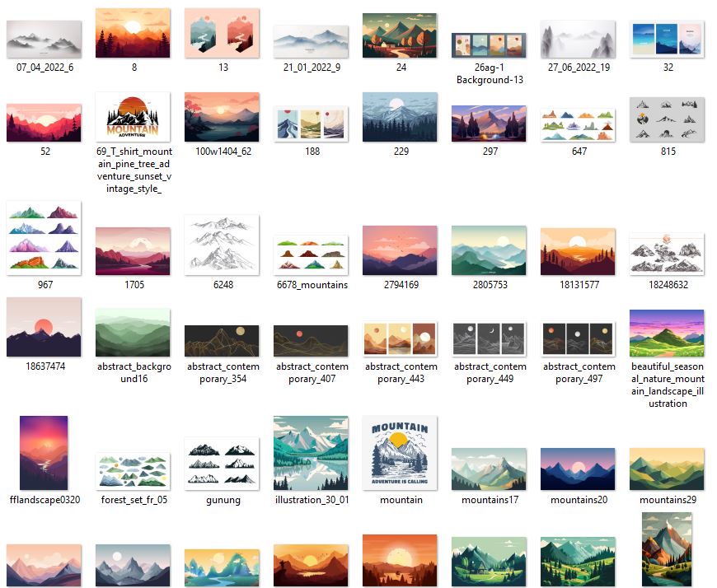Click the 6678_mountains file label

click(312, 285)
